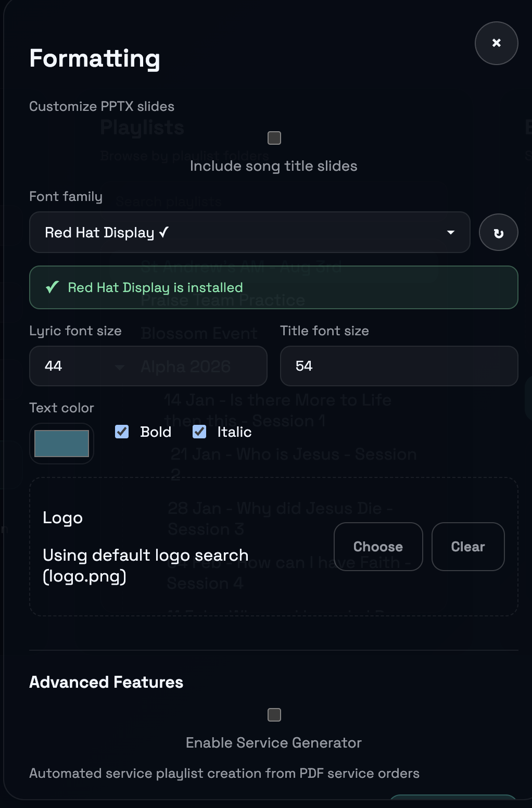Click the font refresh icon beside the dropdown

pos(498,232)
